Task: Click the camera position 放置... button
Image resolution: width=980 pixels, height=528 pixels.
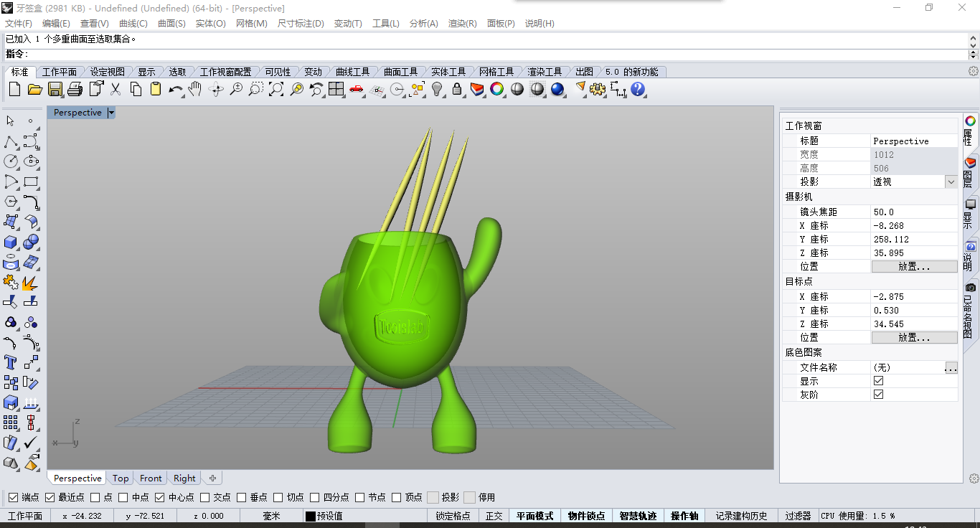Action: 914,266
